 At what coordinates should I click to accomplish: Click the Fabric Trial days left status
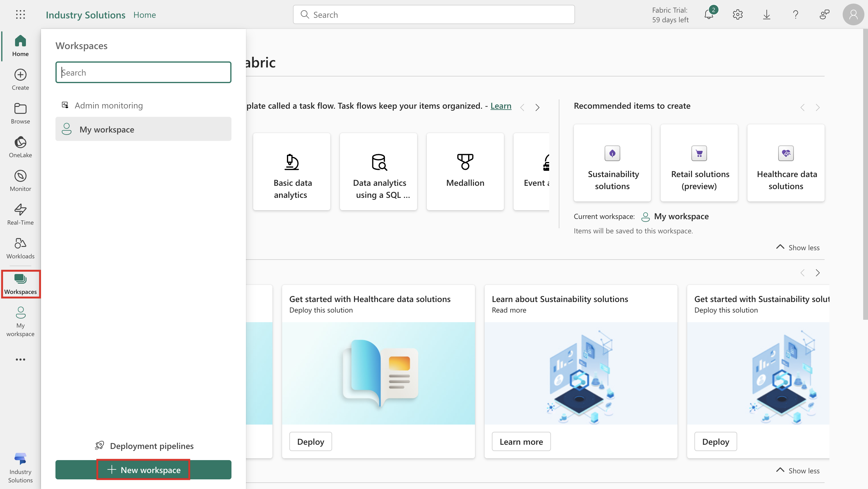[670, 15]
